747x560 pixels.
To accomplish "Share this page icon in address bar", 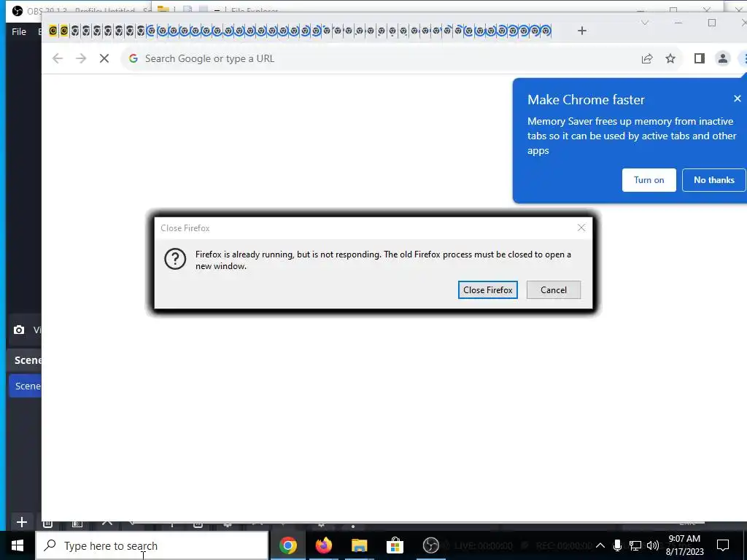I will (x=646, y=58).
